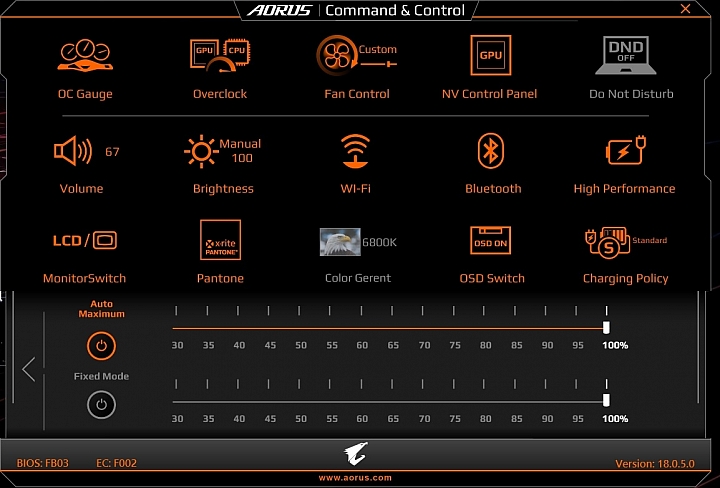Click the "WI-Fi" label
720x488 pixels.
[x=355, y=189]
